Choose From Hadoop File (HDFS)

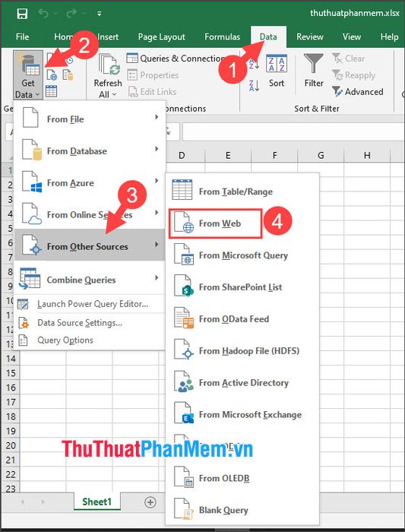point(242,351)
